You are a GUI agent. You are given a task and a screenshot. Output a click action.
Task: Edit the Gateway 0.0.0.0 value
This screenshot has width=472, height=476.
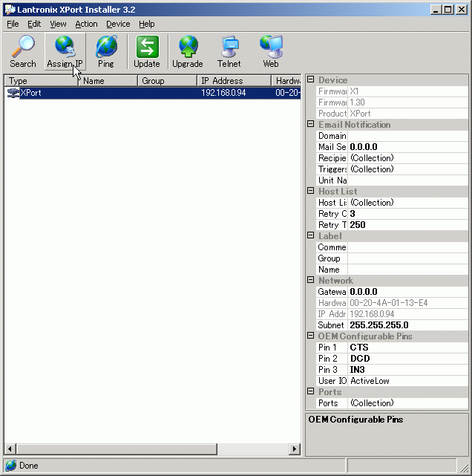[x=407, y=292]
